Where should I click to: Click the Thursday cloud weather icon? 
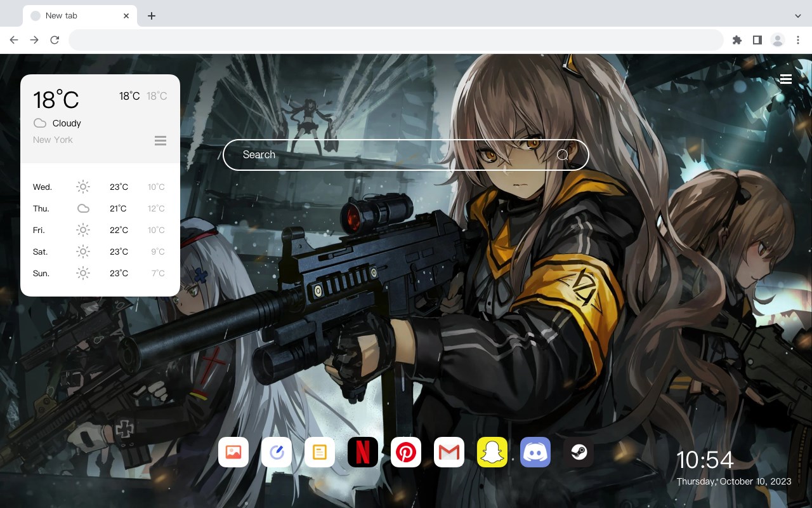tap(83, 208)
